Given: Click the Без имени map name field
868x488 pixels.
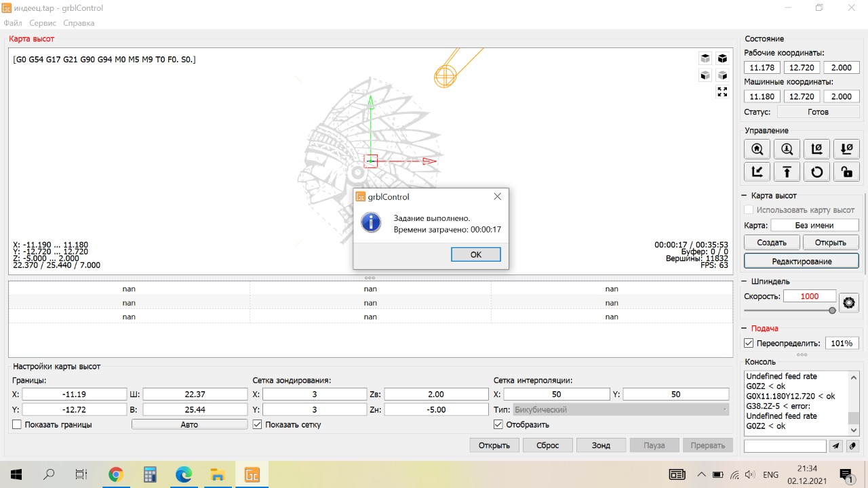Looking at the screenshot, I should tap(815, 225).
